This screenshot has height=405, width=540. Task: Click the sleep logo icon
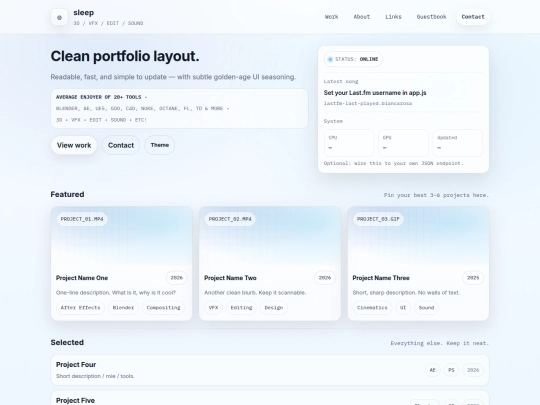point(59,17)
